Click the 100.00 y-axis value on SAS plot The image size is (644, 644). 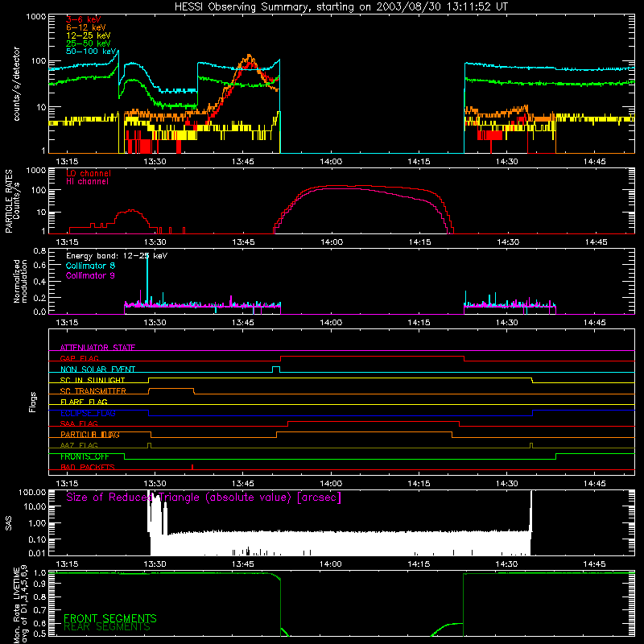[x=32, y=492]
